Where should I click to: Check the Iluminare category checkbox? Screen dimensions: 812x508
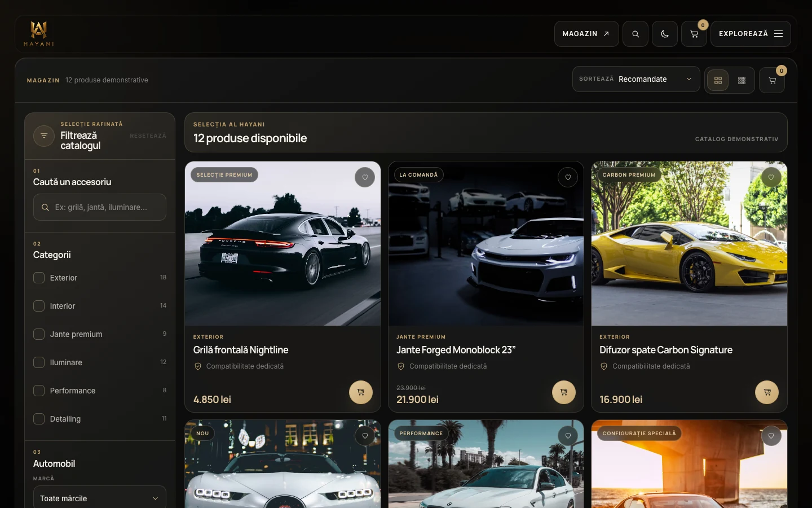point(39,362)
